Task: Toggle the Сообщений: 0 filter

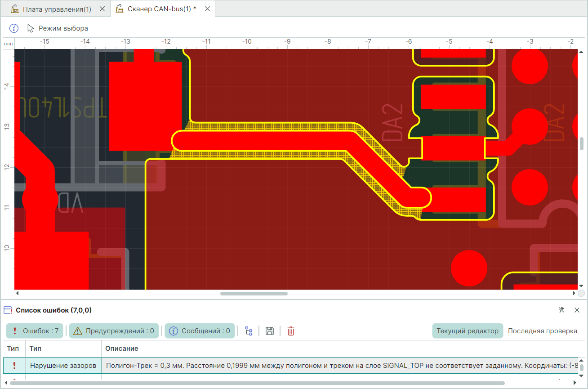Action: pos(200,331)
